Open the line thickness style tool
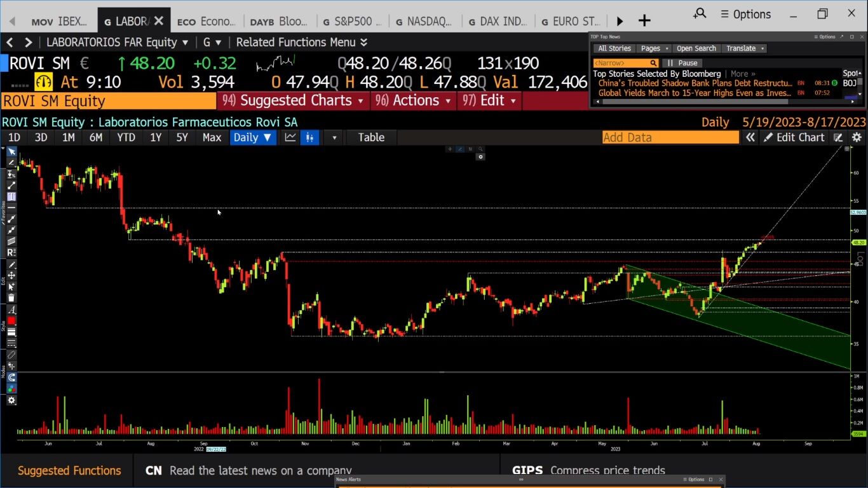The width and height of the screenshot is (868, 488). click(11, 332)
